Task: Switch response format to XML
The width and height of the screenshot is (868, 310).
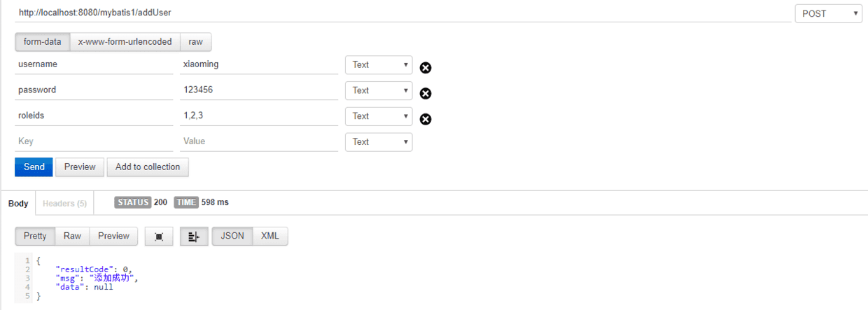Action: pos(270,236)
